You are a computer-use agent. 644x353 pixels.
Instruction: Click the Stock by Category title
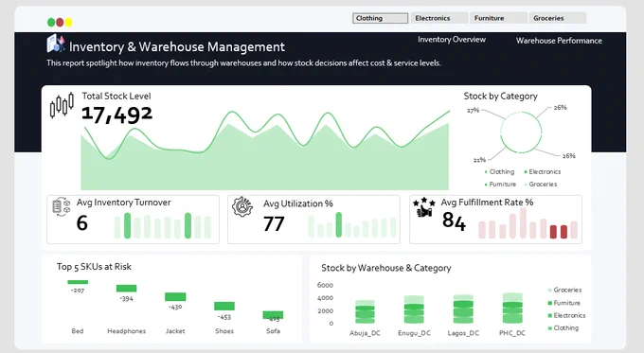500,96
